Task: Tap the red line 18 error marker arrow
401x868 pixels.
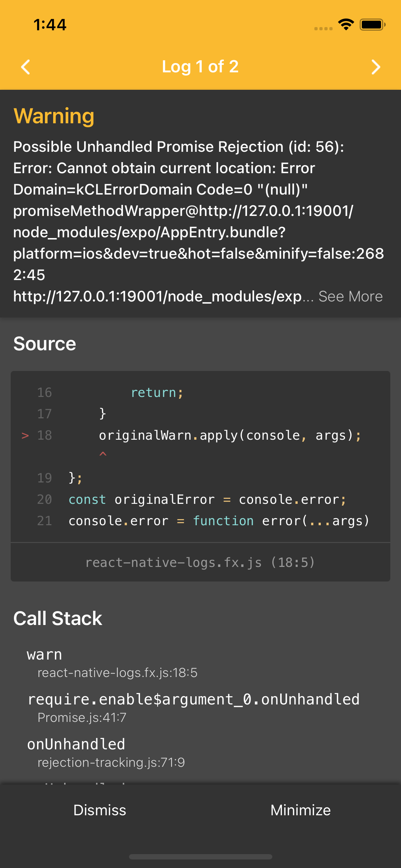Action: pyautogui.click(x=25, y=435)
